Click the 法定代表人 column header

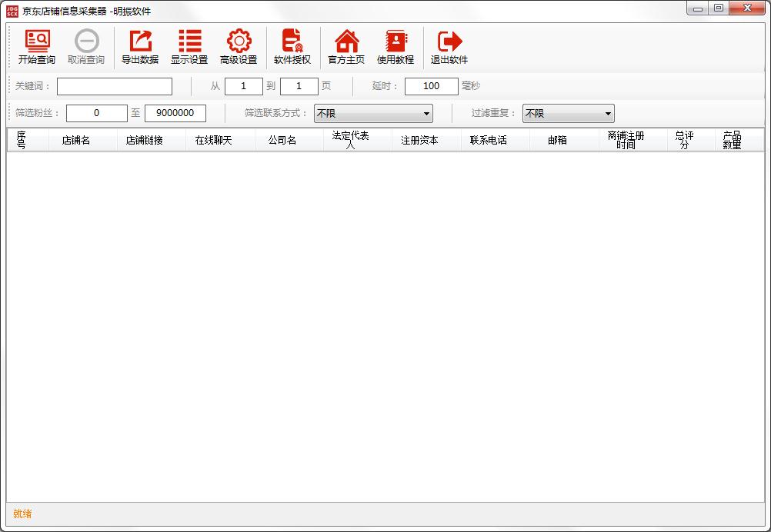pyautogui.click(x=358, y=140)
